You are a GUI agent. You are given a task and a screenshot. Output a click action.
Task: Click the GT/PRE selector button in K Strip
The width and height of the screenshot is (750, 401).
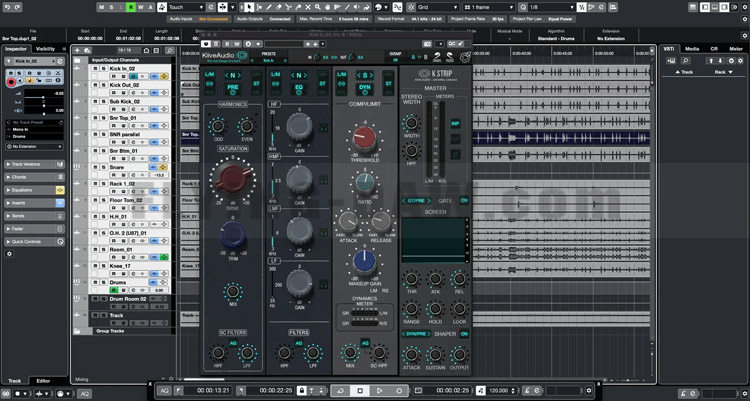(415, 200)
